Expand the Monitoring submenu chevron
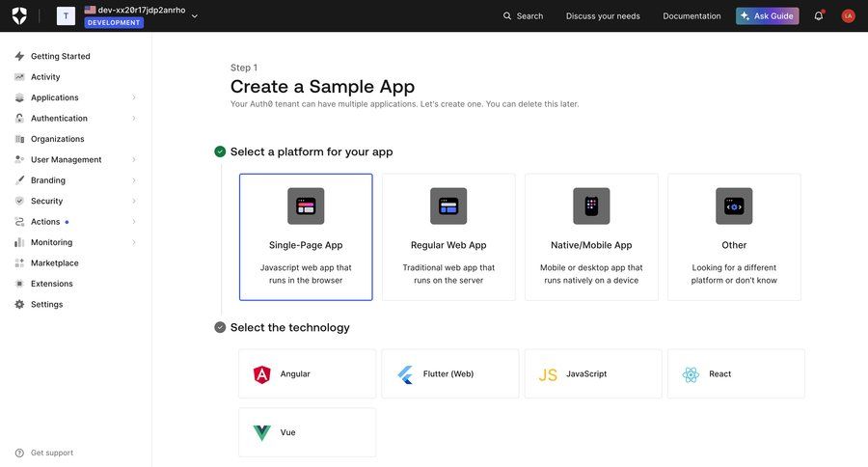 coord(134,242)
